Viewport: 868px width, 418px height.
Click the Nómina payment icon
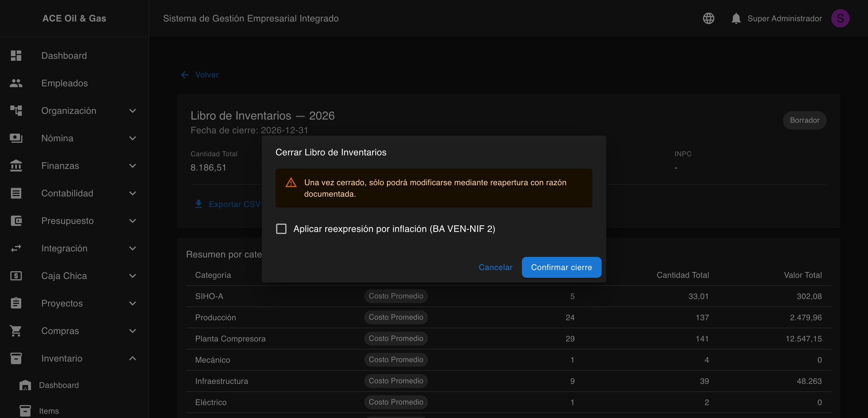coord(16,138)
